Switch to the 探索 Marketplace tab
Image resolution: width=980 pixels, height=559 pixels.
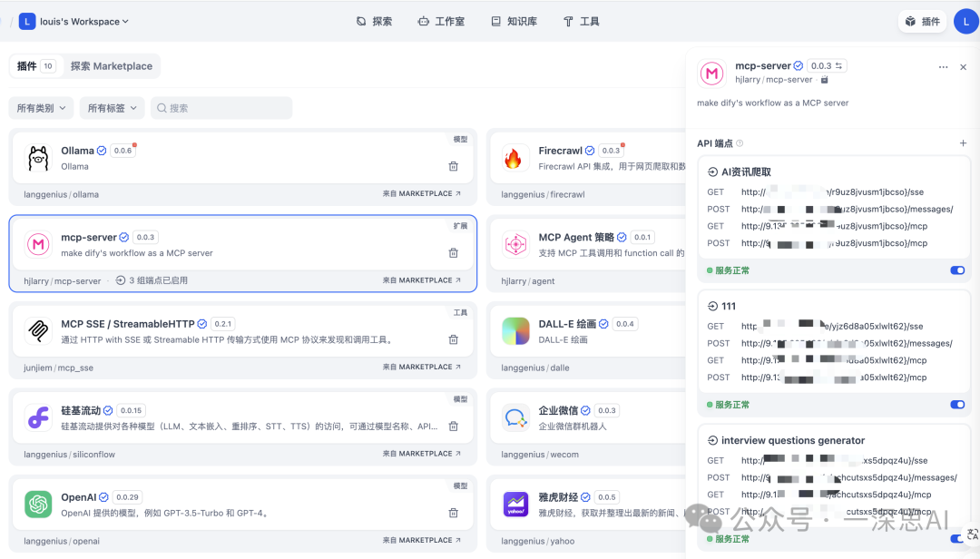112,65
